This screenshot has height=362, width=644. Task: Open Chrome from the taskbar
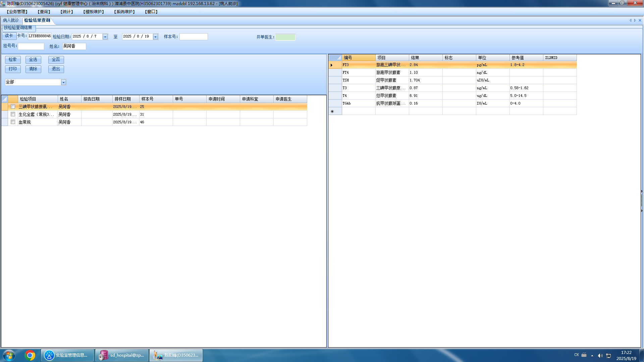click(x=30, y=355)
